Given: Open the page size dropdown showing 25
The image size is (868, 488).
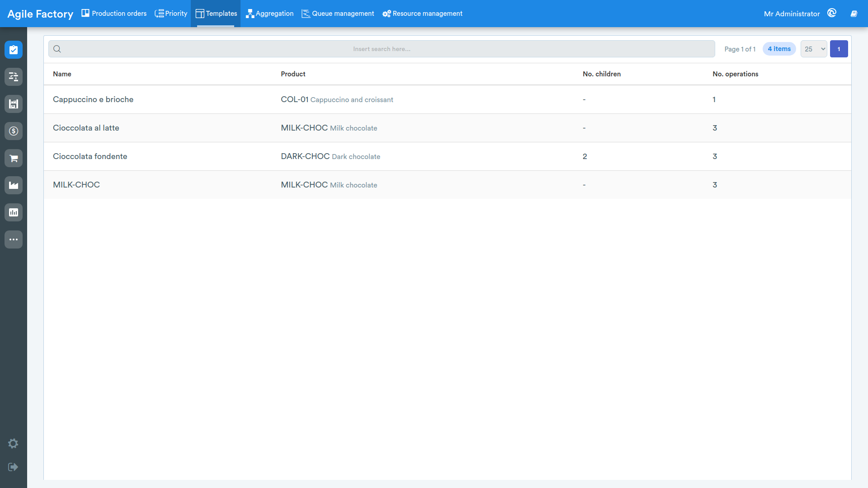Looking at the screenshot, I should (814, 49).
